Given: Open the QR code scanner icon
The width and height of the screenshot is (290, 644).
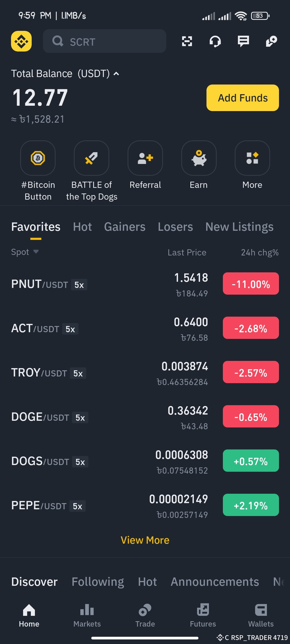Looking at the screenshot, I should (x=187, y=41).
